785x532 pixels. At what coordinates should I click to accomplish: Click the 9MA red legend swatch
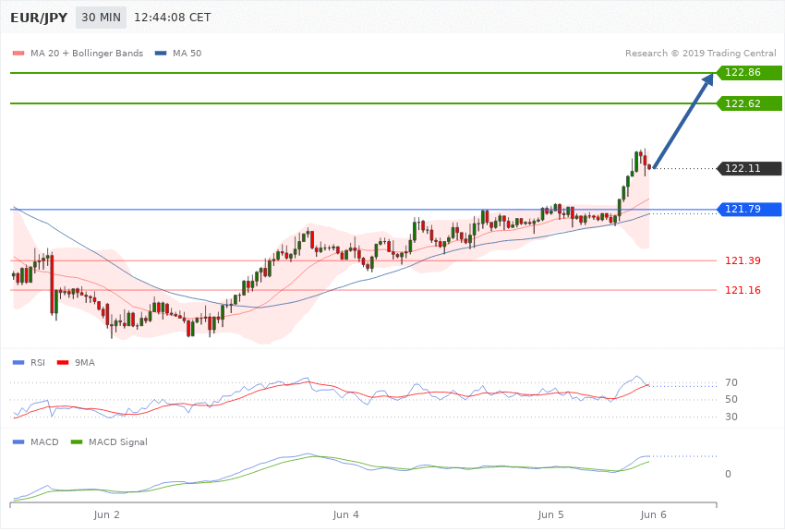(63, 362)
